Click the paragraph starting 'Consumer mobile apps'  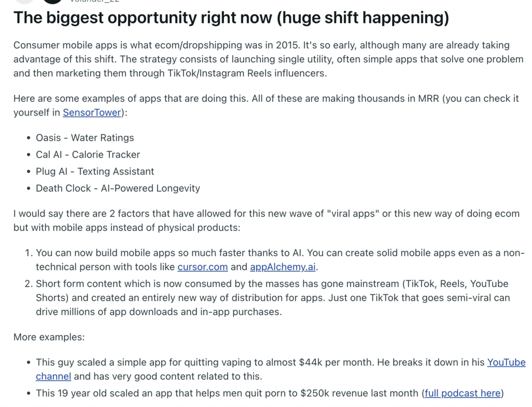click(x=269, y=59)
